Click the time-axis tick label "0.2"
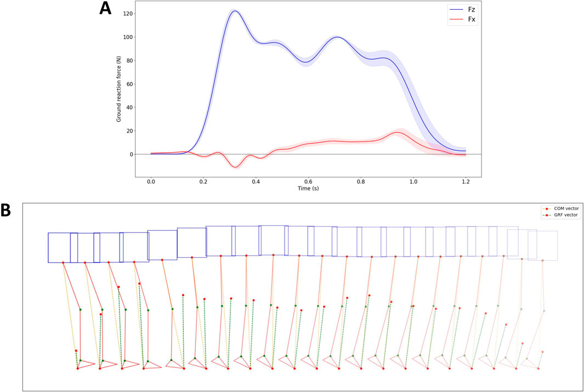Screen dimensions: 584x392 203,182
